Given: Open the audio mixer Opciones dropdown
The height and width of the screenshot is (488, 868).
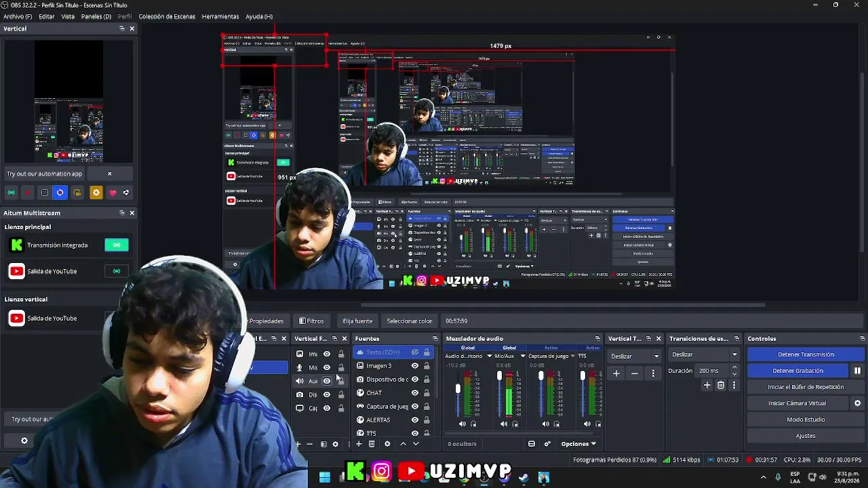Looking at the screenshot, I should pos(578,444).
